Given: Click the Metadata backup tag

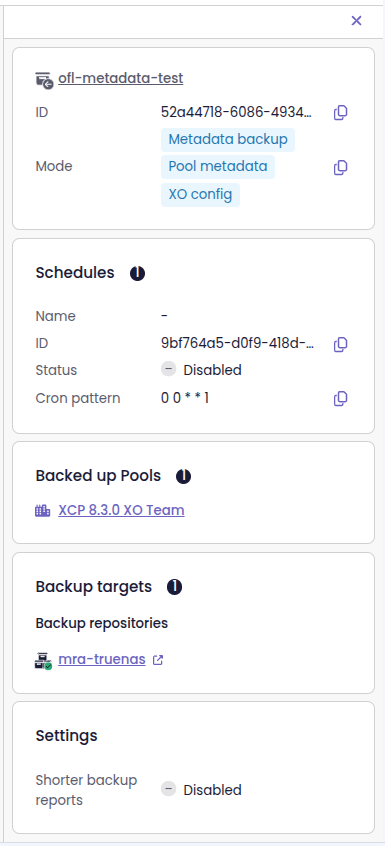Looking at the screenshot, I should pyautogui.click(x=228, y=139).
